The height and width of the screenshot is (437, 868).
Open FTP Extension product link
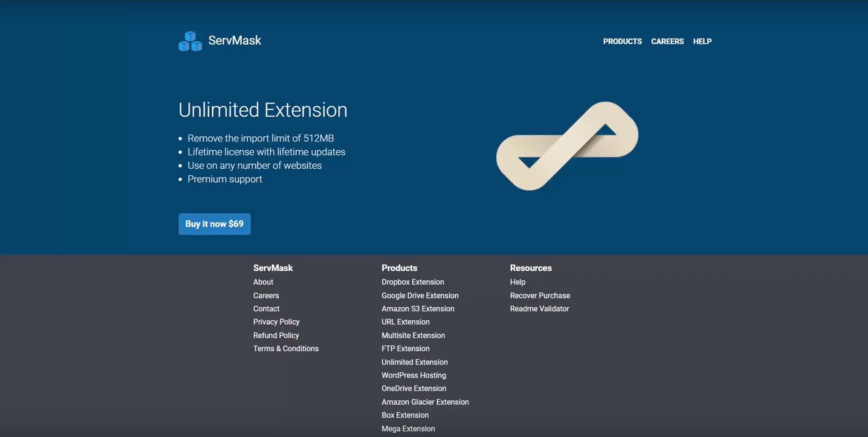406,348
